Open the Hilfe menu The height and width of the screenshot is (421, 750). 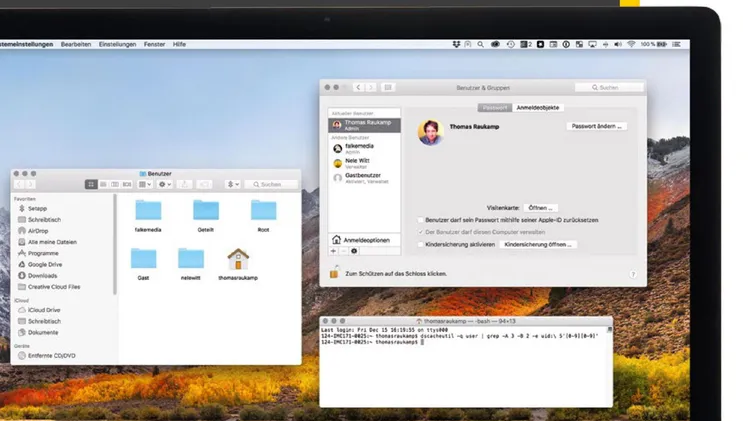(179, 44)
